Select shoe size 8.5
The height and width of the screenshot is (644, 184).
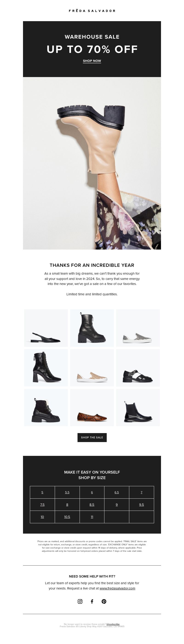point(92,504)
